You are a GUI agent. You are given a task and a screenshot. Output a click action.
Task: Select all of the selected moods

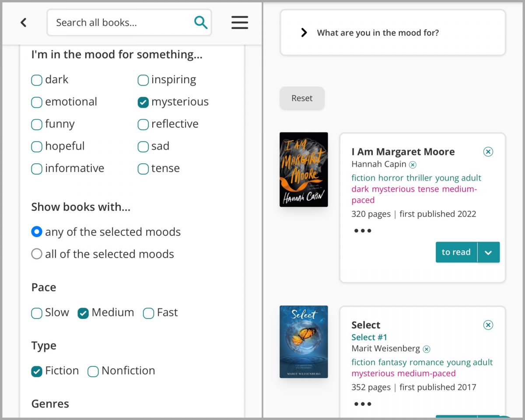click(37, 254)
